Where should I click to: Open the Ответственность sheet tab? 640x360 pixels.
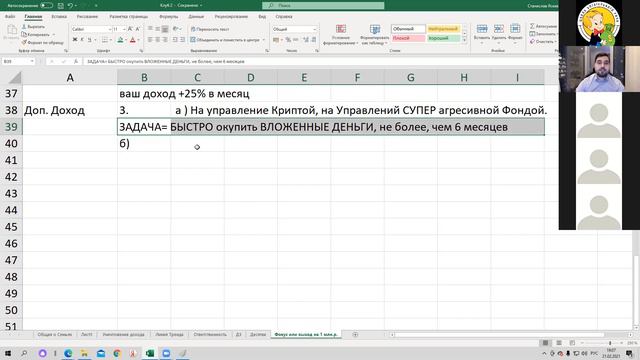pyautogui.click(x=210, y=334)
